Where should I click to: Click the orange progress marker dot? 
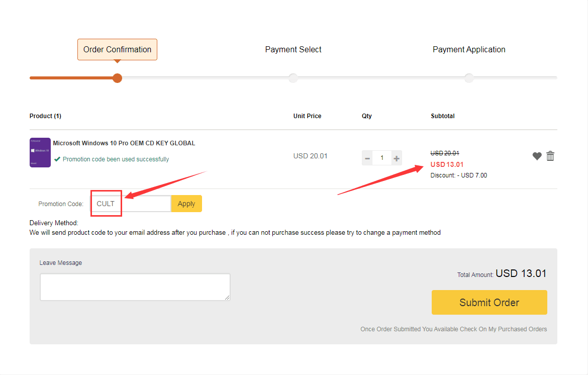117,78
